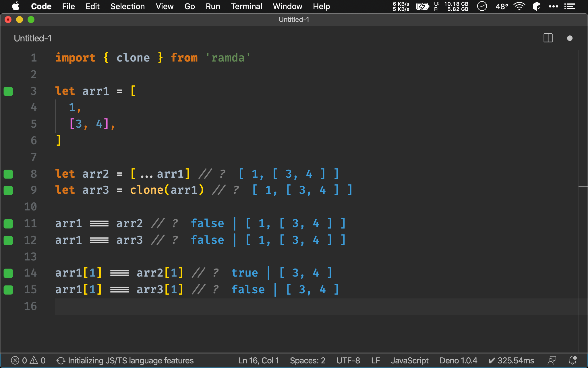The width and height of the screenshot is (588, 368).
Task: Open the errors and warnings indicator
Action: pos(28,361)
